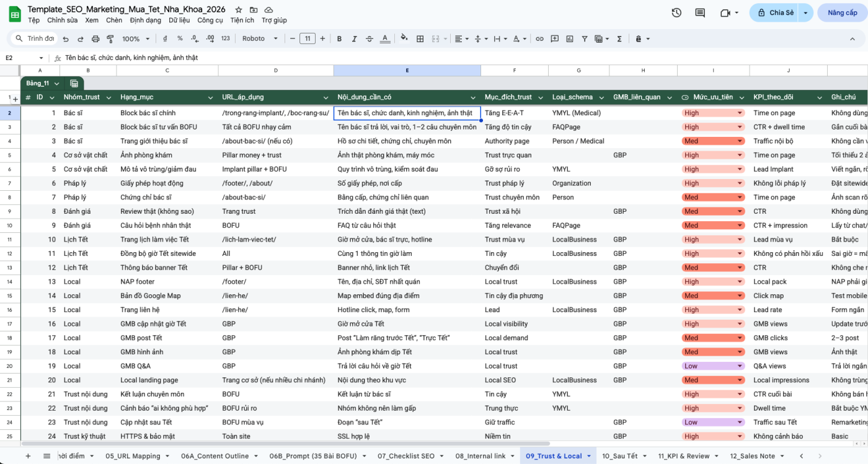Open the cell borders tool
The height and width of the screenshot is (464, 868).
pos(420,38)
